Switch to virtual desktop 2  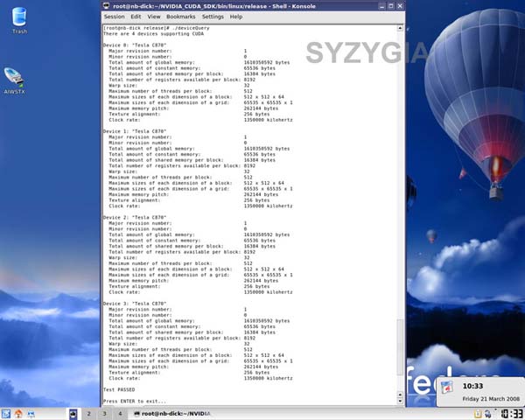[x=89, y=413]
